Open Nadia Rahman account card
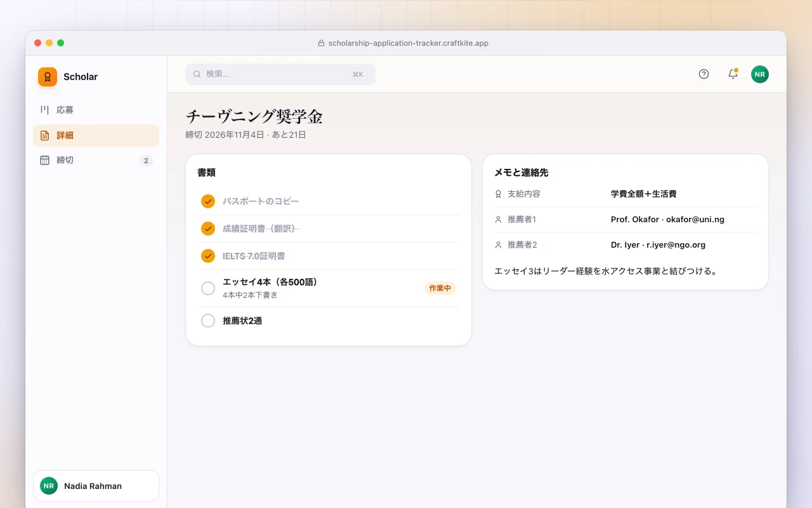Viewport: 812px width, 508px height. coord(96,486)
